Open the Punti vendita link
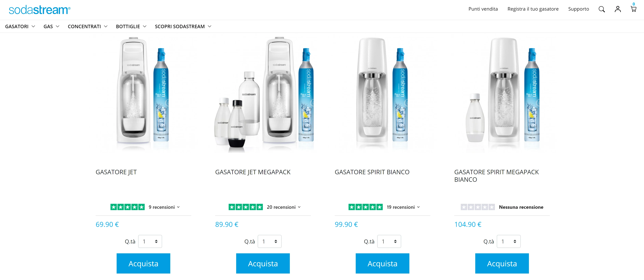644x280 pixels. coord(483,9)
